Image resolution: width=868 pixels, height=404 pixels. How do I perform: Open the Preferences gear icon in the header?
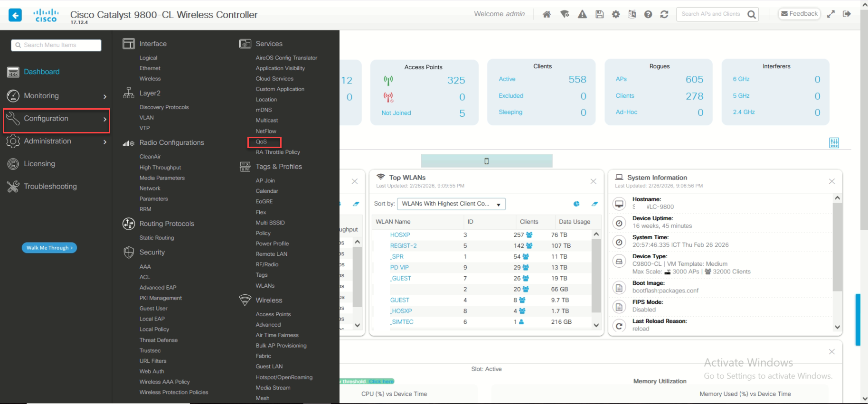coord(616,14)
